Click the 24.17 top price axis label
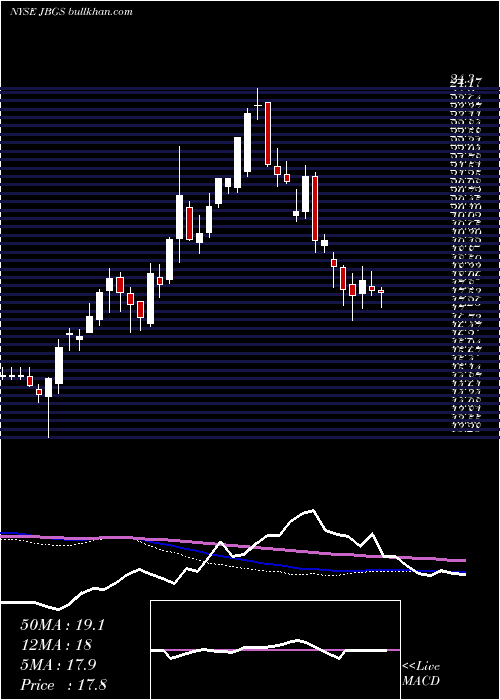 coord(465,82)
